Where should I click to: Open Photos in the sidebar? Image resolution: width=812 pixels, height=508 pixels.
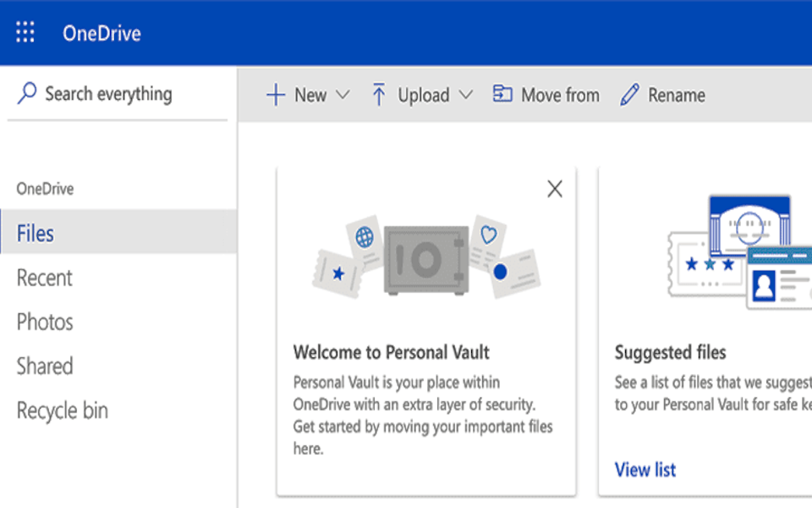click(x=45, y=322)
